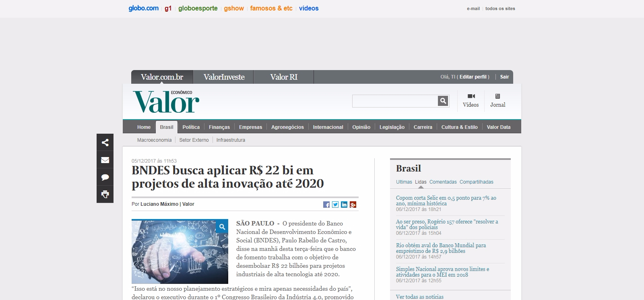Open Agronegócios section

287,127
